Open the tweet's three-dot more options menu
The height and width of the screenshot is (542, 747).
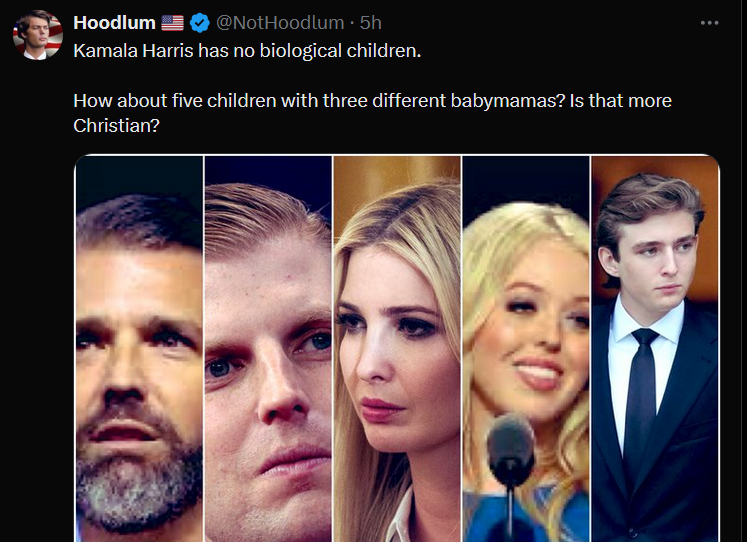pos(709,23)
